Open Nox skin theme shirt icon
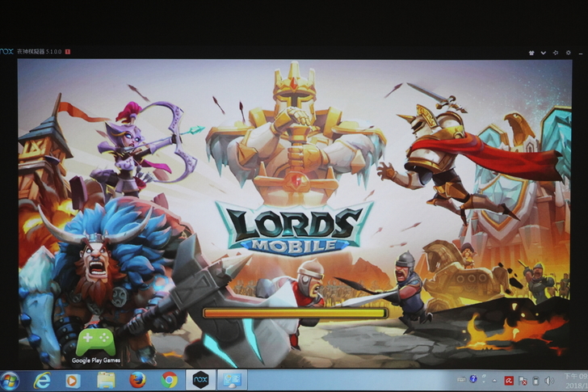Image resolution: width=588 pixels, height=392 pixels. pyautogui.click(x=531, y=53)
